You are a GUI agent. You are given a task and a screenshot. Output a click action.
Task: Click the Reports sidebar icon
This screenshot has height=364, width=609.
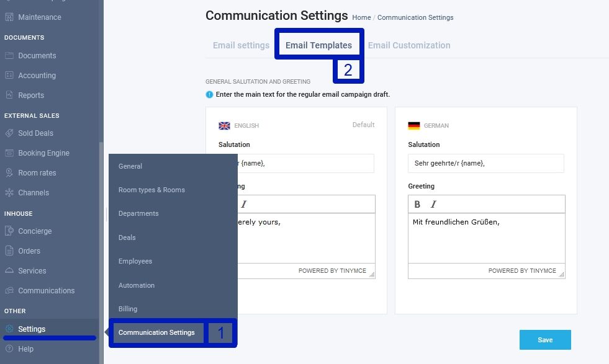[x=9, y=95]
